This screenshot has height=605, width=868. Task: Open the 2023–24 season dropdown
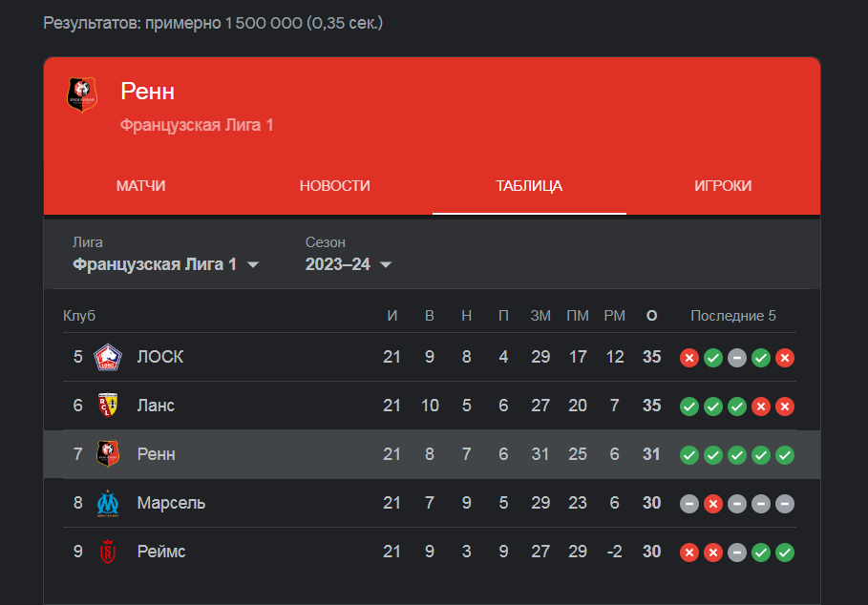pos(349,264)
